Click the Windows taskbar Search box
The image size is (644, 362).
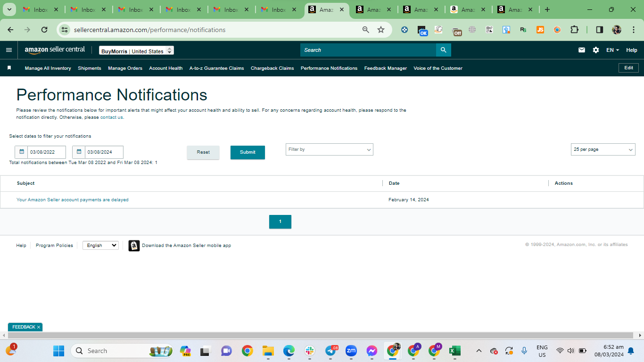(x=122, y=351)
